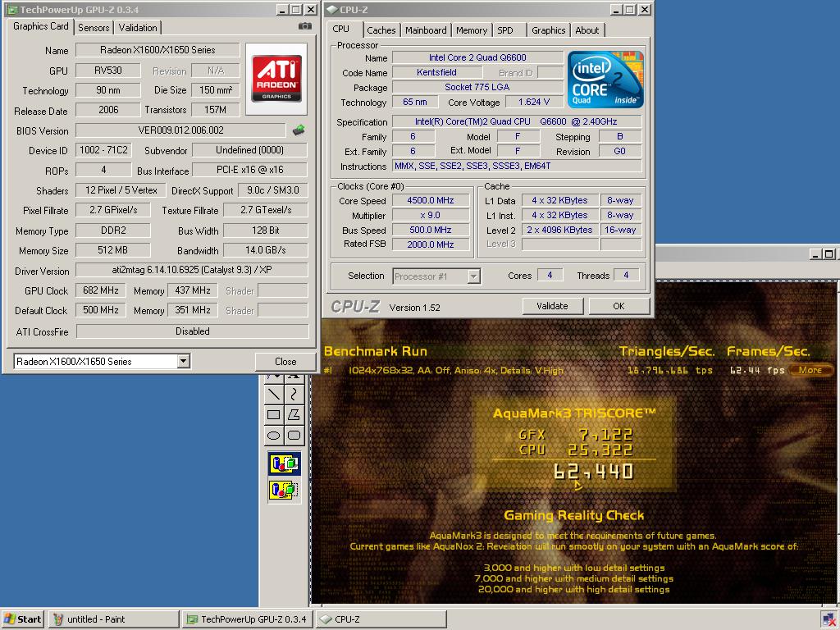Click the GPU value RV530

pyautogui.click(x=108, y=71)
